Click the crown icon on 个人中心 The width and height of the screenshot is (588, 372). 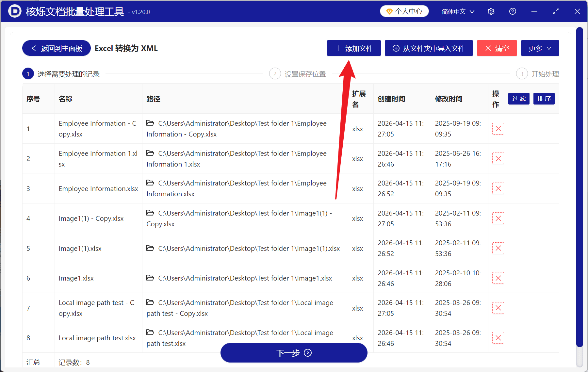389,11
